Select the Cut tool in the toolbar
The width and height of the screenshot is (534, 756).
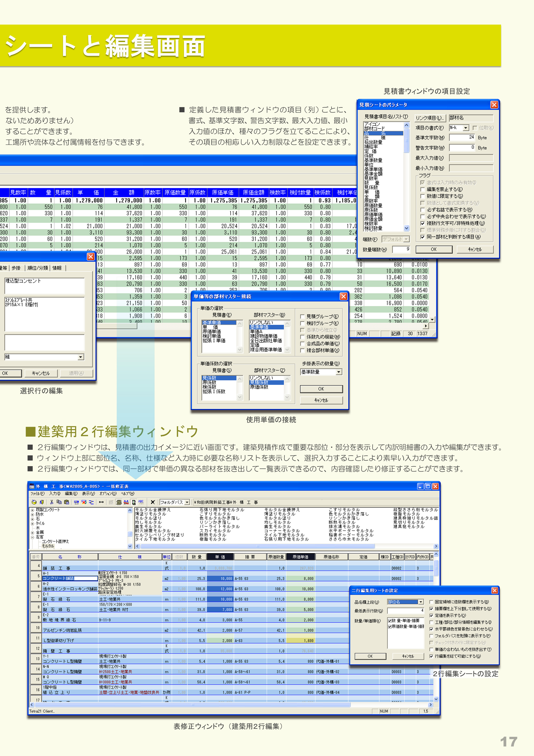[x=52, y=502]
